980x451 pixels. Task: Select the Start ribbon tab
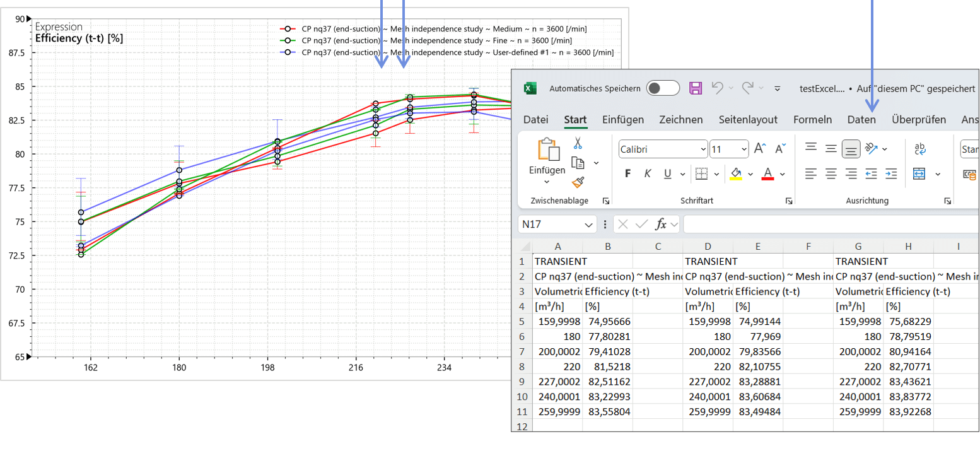click(x=575, y=119)
